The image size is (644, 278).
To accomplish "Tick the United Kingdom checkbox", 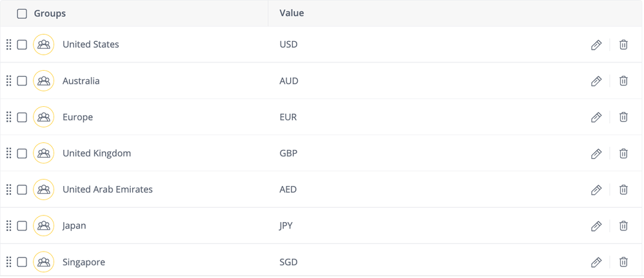I will (22, 154).
